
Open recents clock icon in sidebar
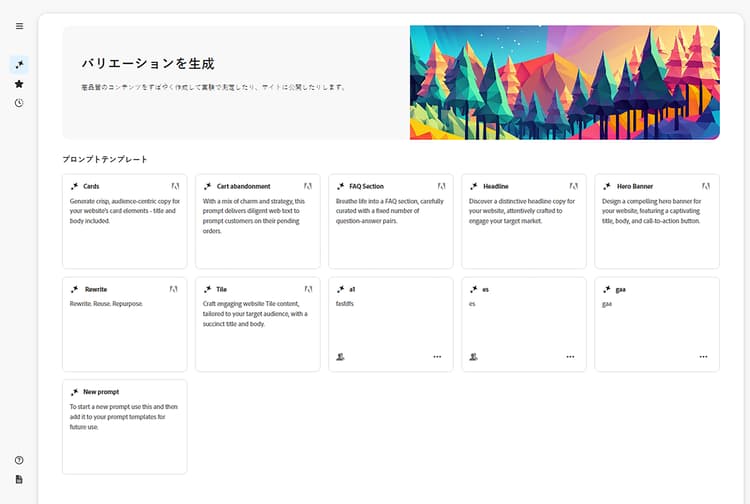tap(19, 103)
